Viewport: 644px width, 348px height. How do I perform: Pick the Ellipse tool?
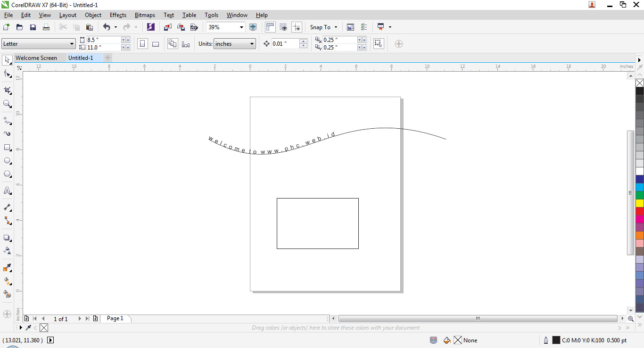[8, 161]
